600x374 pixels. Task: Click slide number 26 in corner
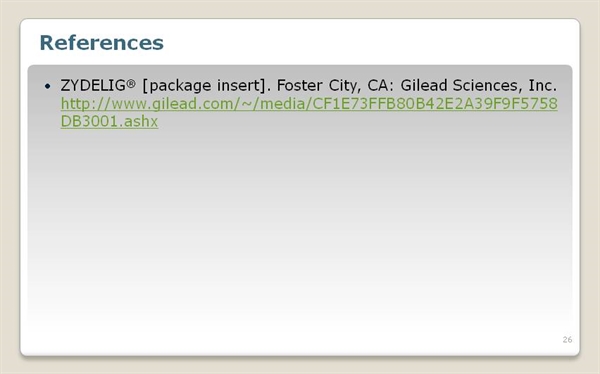pyautogui.click(x=567, y=340)
